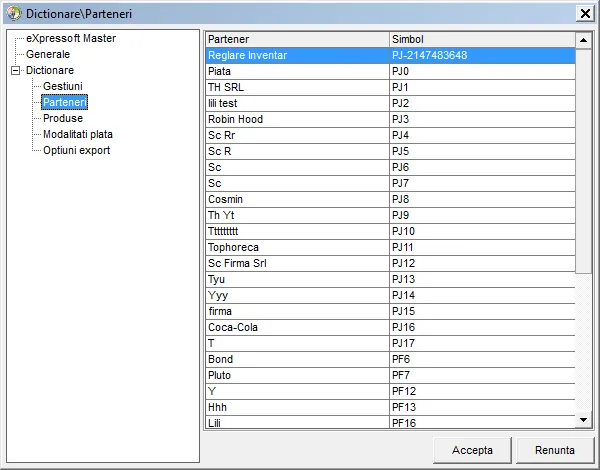Click the vertical scrollbar thumb
This screenshot has width=600, height=470.
(583, 161)
